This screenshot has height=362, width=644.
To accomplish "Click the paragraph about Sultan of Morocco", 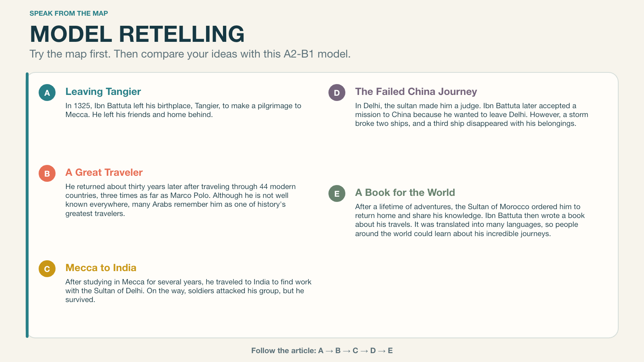I will tap(470, 220).
